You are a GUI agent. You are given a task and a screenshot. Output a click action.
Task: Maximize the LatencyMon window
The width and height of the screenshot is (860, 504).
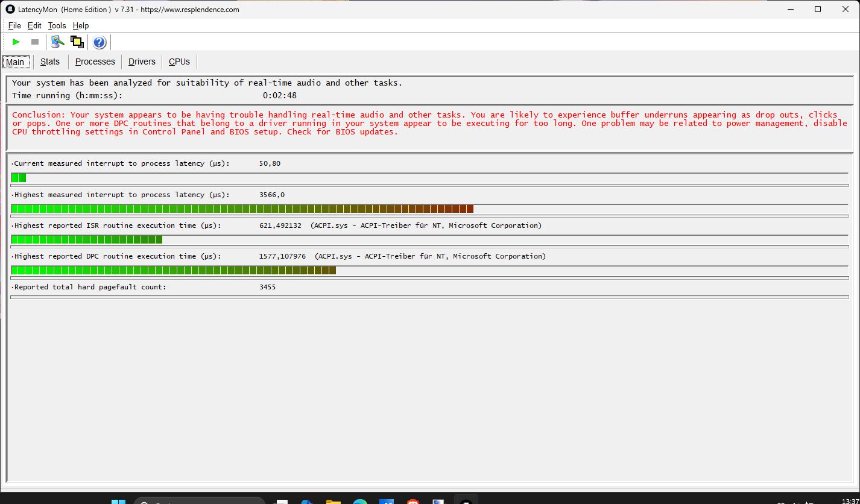pos(818,9)
